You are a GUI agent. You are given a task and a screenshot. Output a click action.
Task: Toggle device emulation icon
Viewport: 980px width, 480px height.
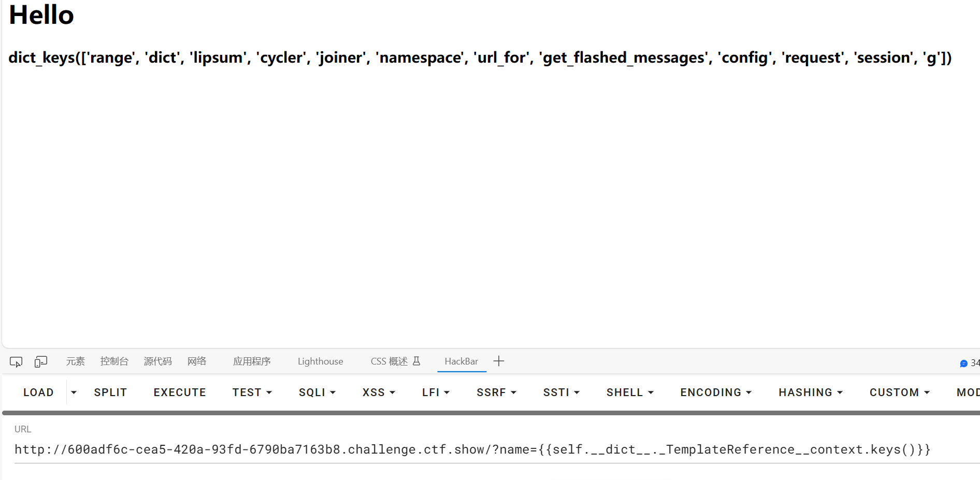41,361
